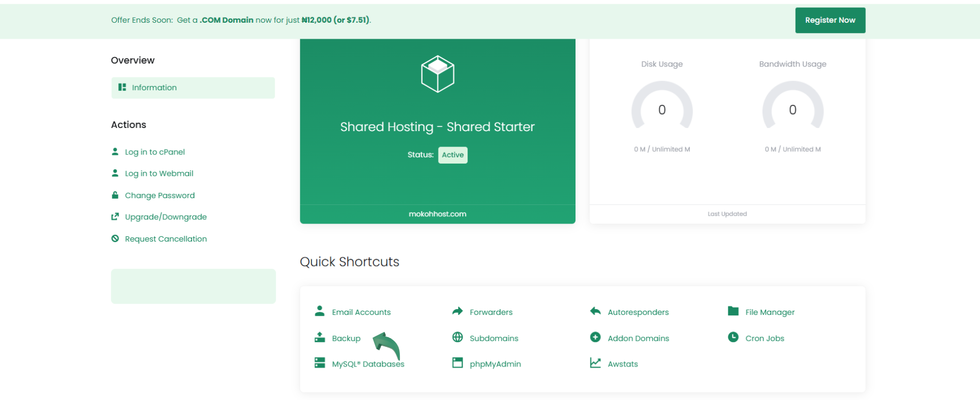Click the Active status badge
The image size is (980, 400).
(453, 155)
